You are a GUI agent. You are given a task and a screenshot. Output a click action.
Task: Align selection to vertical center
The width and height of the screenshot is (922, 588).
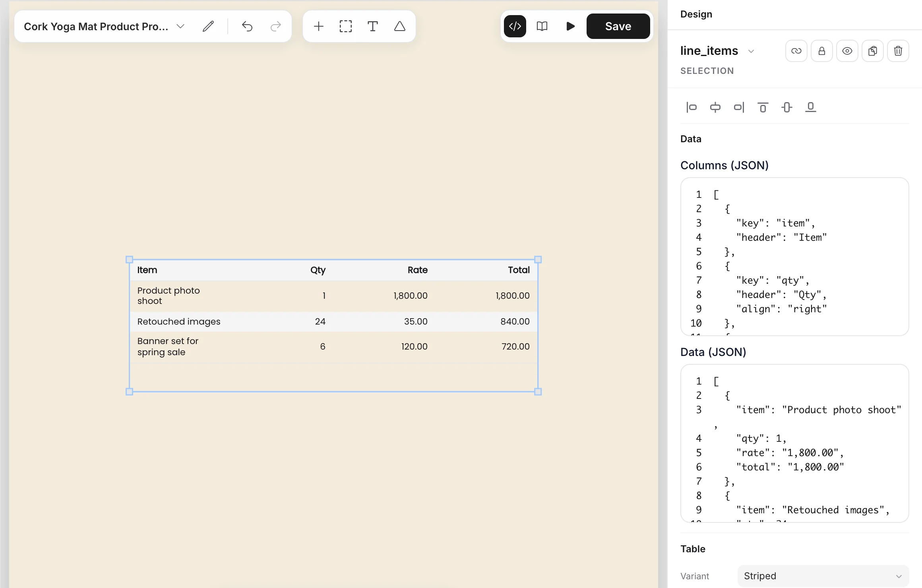tap(787, 107)
